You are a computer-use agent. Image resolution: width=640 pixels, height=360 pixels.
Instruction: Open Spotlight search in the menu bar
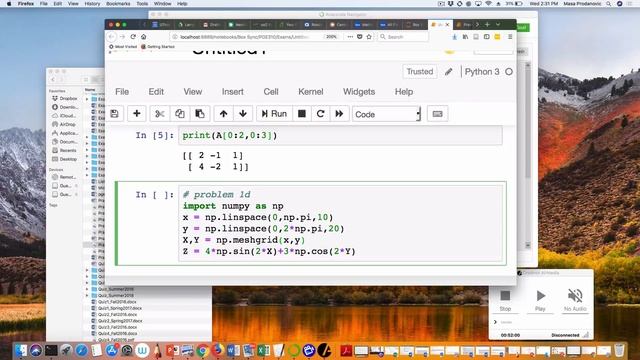coord(609,4)
